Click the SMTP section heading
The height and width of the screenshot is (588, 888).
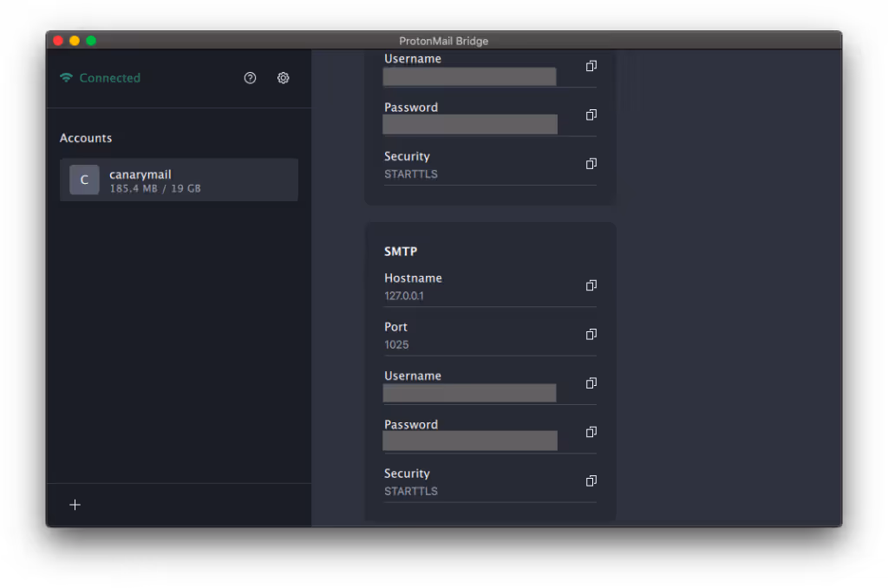(x=401, y=252)
